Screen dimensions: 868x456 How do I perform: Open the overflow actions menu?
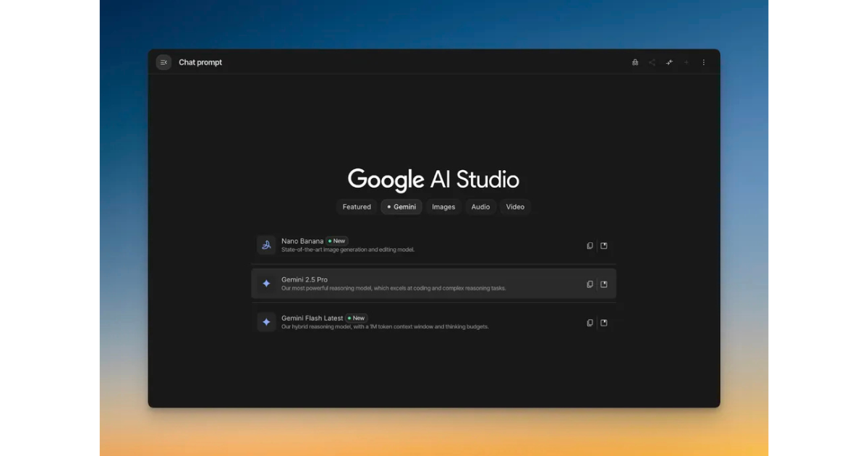[x=704, y=62]
